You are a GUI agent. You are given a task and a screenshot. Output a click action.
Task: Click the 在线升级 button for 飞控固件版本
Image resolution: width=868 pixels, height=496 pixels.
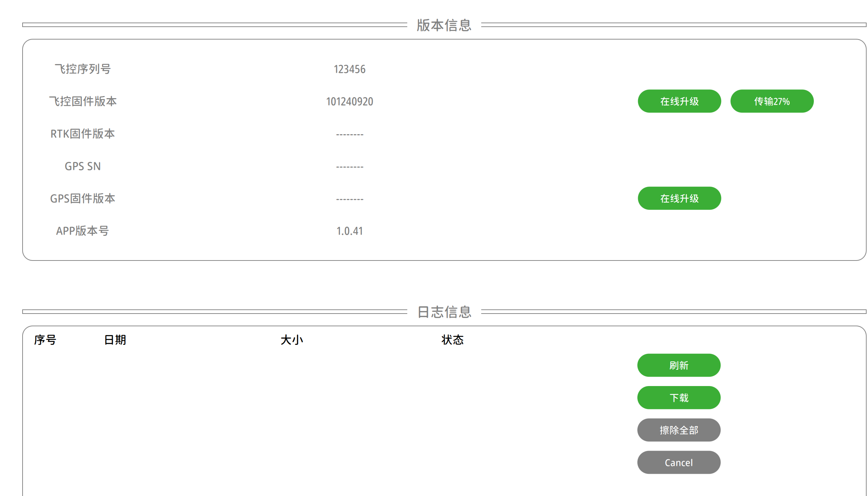(679, 101)
